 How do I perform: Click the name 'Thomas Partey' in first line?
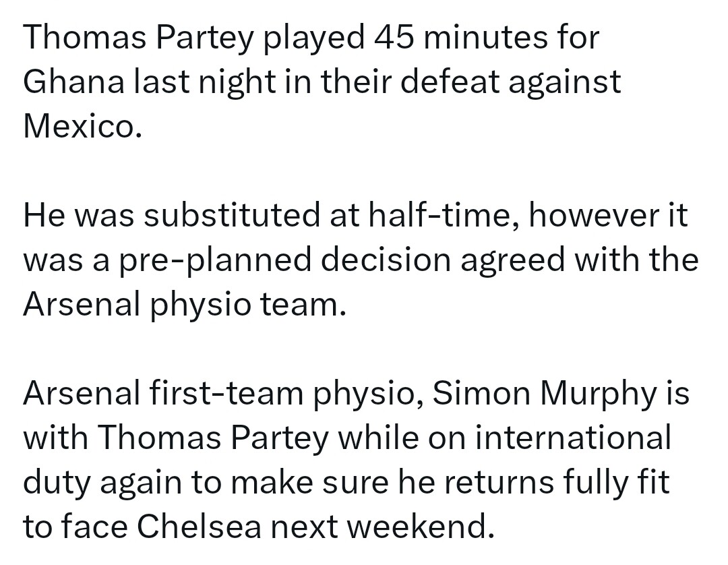(138, 38)
